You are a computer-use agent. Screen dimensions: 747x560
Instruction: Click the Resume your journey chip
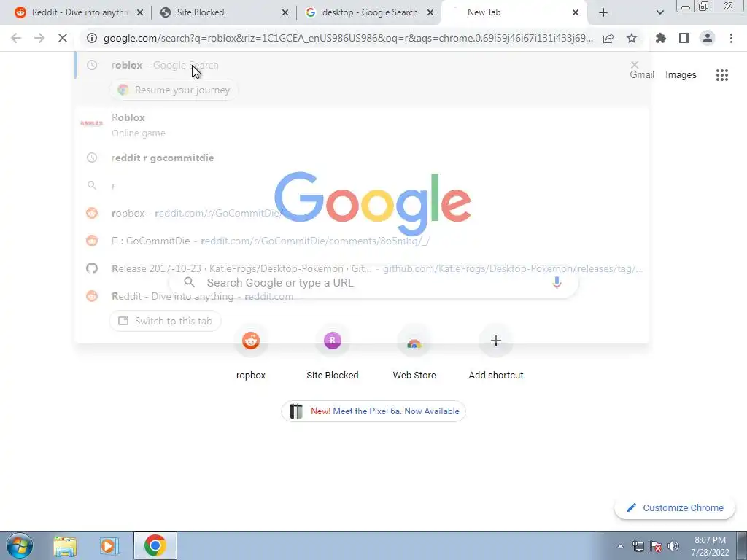pos(174,90)
